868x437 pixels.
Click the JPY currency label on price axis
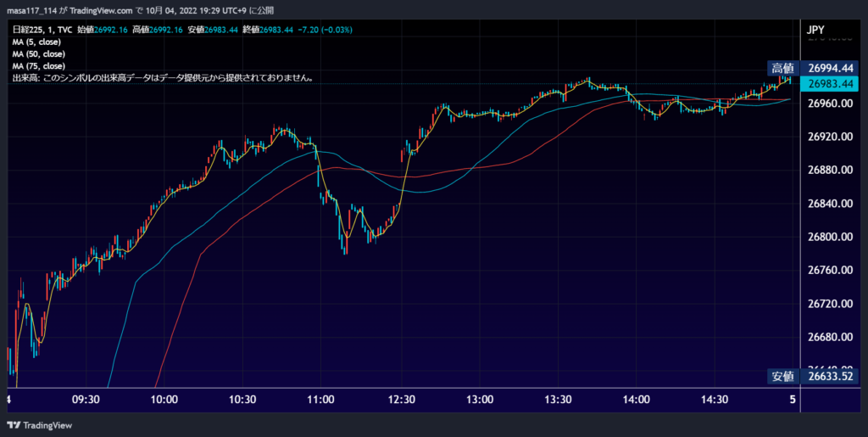point(817,30)
